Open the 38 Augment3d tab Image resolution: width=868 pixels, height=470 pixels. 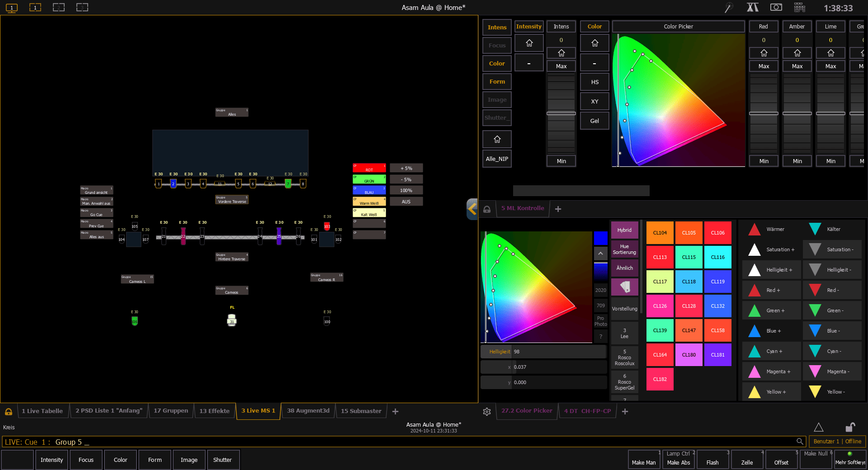(x=308, y=411)
